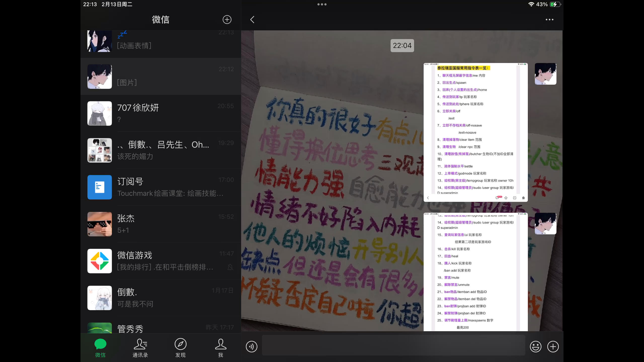
Task: Tap the 张杰 sunglasses avatar
Action: [100, 224]
